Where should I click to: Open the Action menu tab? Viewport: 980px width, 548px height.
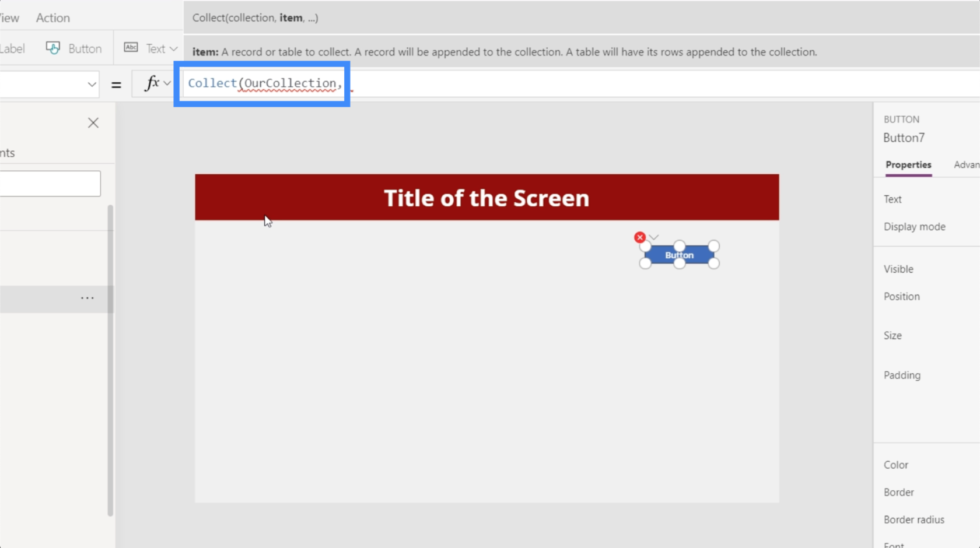coord(52,18)
